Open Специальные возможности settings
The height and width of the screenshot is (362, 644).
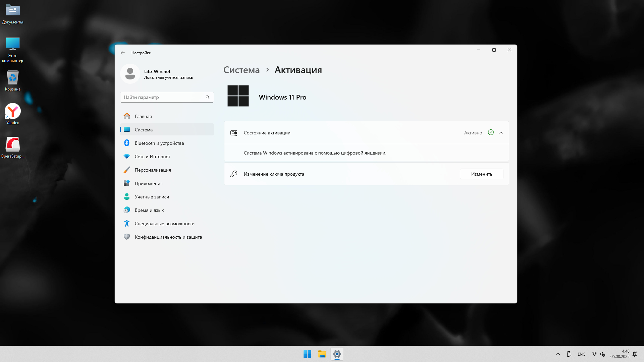[x=164, y=224]
